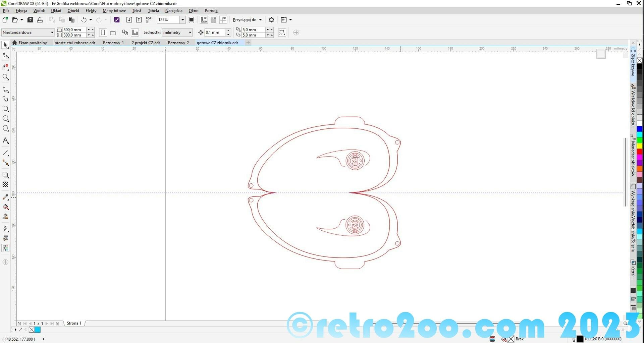Choose the Transparency checkerboard tool

(5, 184)
